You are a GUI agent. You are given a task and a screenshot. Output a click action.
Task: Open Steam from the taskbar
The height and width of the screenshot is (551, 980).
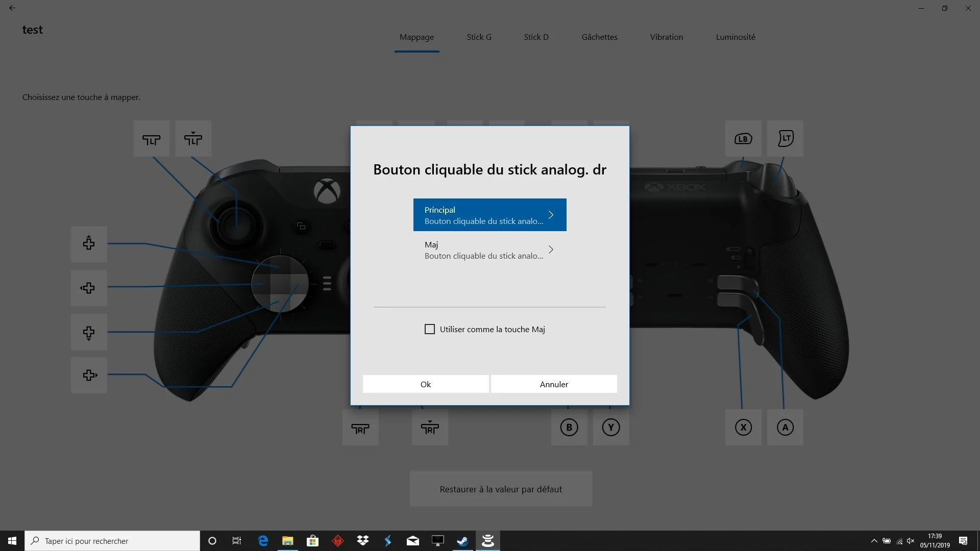tap(463, 540)
